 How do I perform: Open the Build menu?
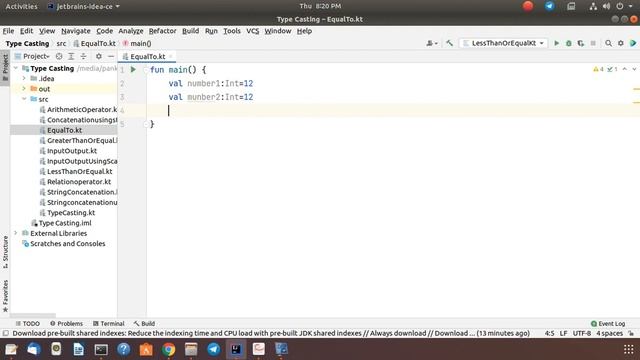point(191,31)
